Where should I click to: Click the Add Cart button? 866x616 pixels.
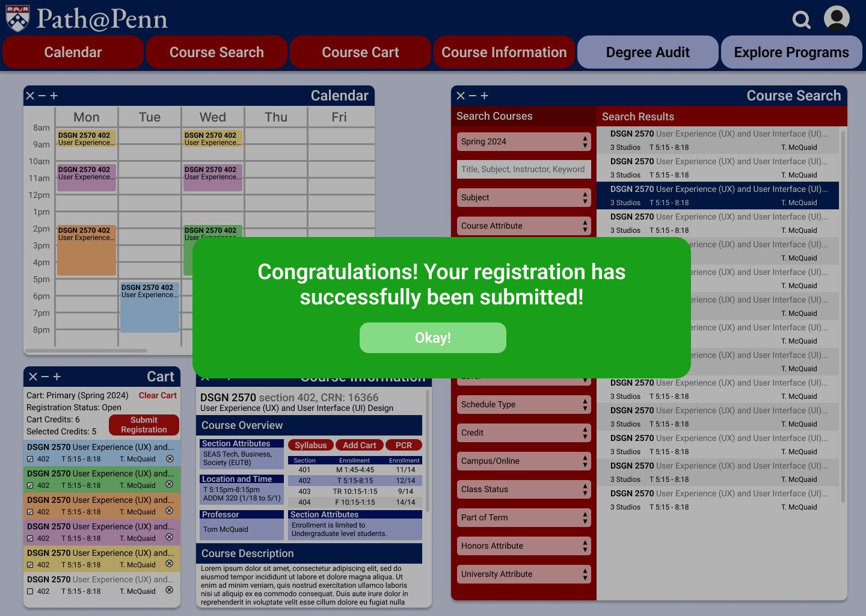pos(360,445)
